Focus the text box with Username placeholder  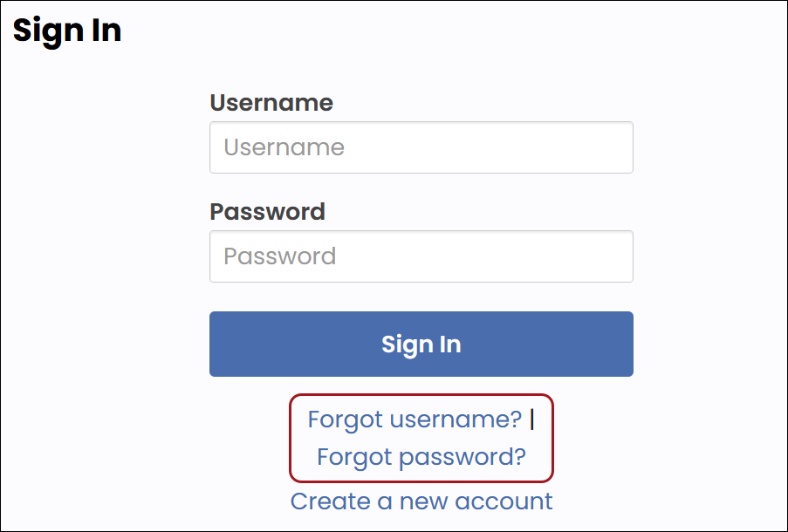click(x=421, y=147)
